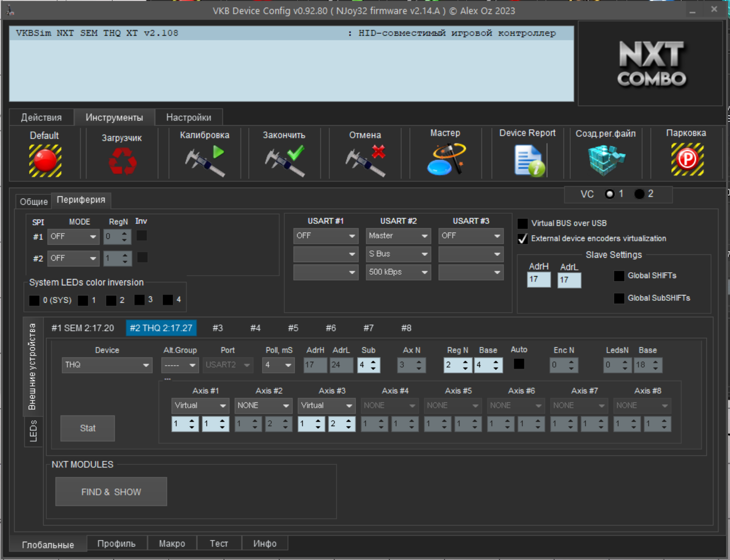Select the #1 SEM 2:17.20 device tab
This screenshot has height=560, width=730.
pyautogui.click(x=83, y=328)
